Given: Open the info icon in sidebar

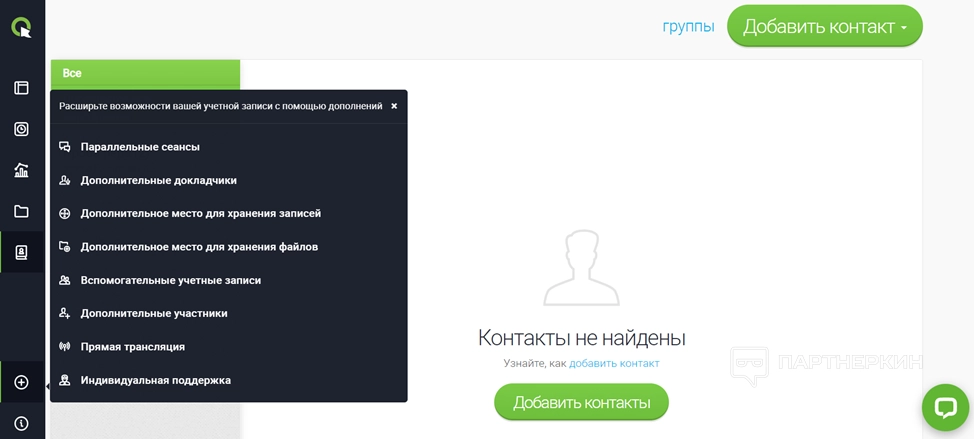Looking at the screenshot, I should click(x=21, y=423).
